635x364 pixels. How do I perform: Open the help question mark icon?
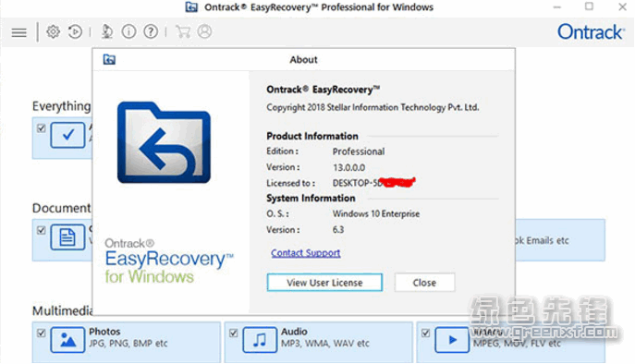point(151,31)
